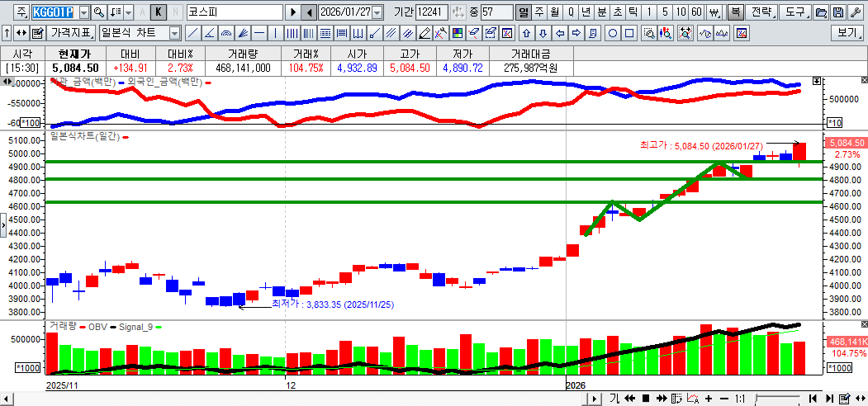Click the 가격지표 button
The height and width of the screenshot is (406, 868).
(x=71, y=33)
